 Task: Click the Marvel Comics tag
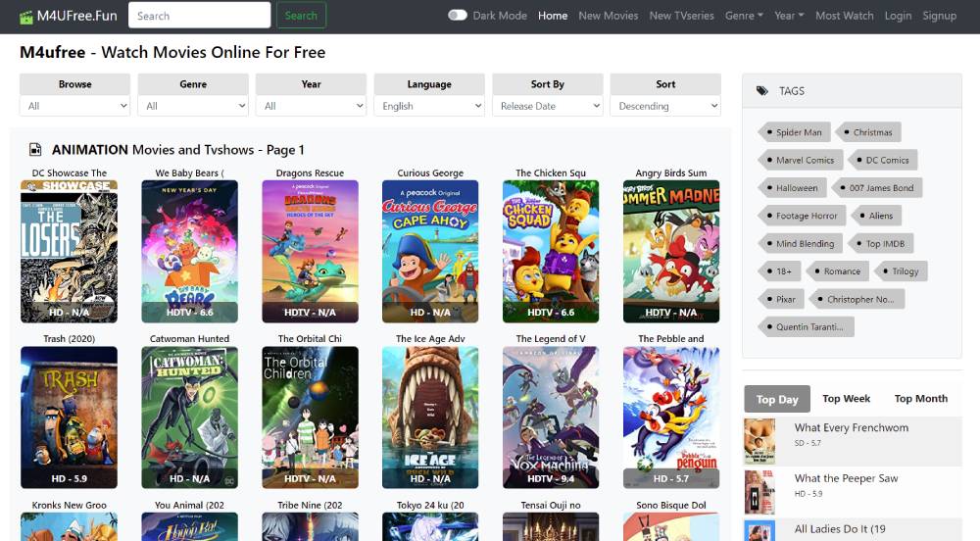800,160
